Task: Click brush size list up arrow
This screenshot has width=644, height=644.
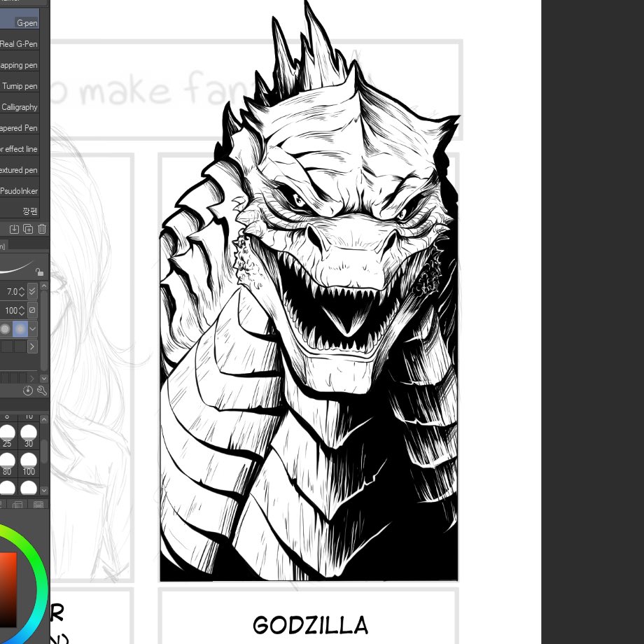Action: click(44, 419)
